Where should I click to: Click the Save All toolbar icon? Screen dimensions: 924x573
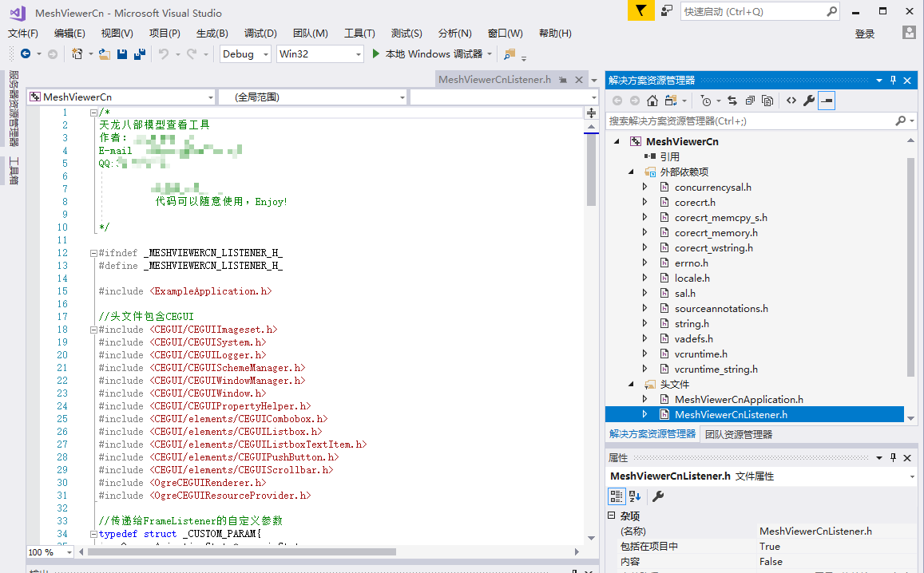(x=140, y=54)
